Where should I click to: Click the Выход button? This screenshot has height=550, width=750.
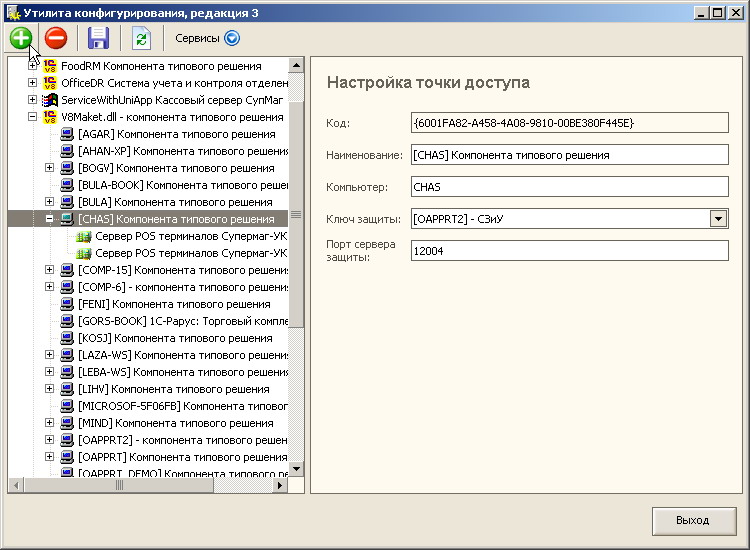pos(692,521)
